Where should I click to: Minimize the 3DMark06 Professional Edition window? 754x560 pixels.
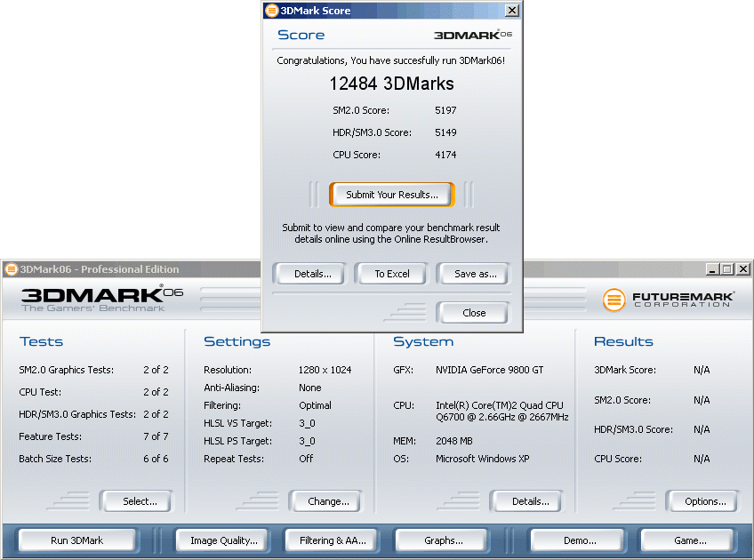pos(712,269)
